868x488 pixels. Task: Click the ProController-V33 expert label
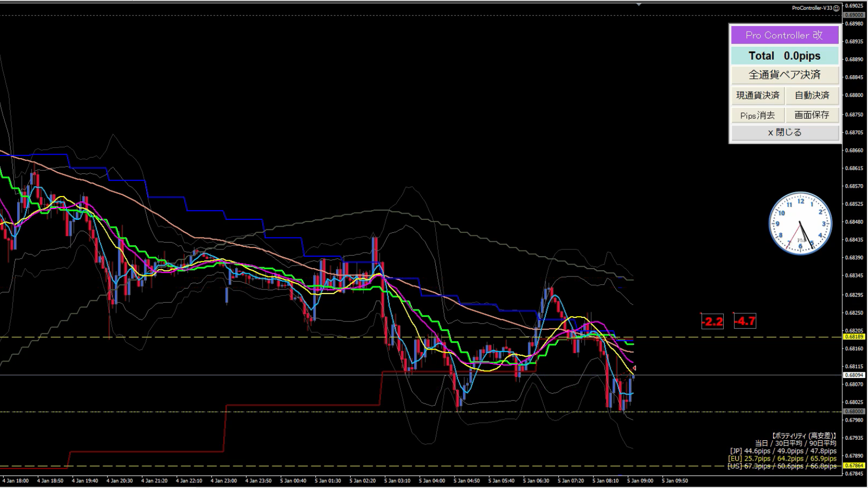(x=812, y=8)
